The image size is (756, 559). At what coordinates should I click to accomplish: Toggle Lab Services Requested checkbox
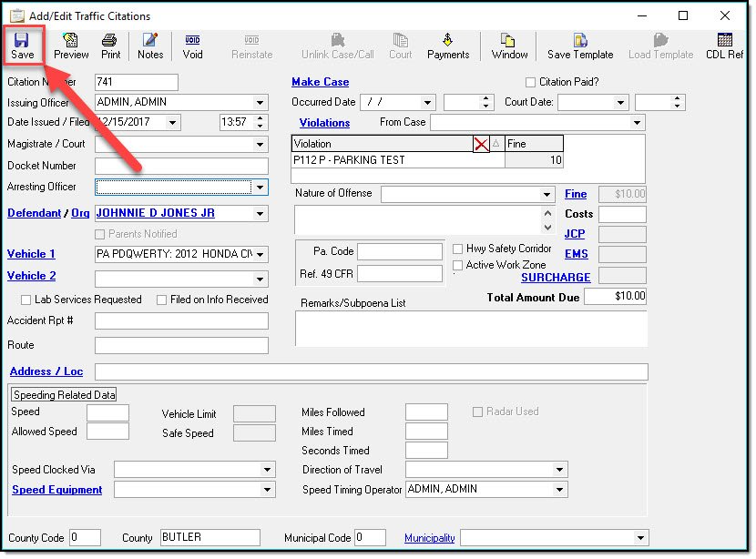[x=26, y=300]
